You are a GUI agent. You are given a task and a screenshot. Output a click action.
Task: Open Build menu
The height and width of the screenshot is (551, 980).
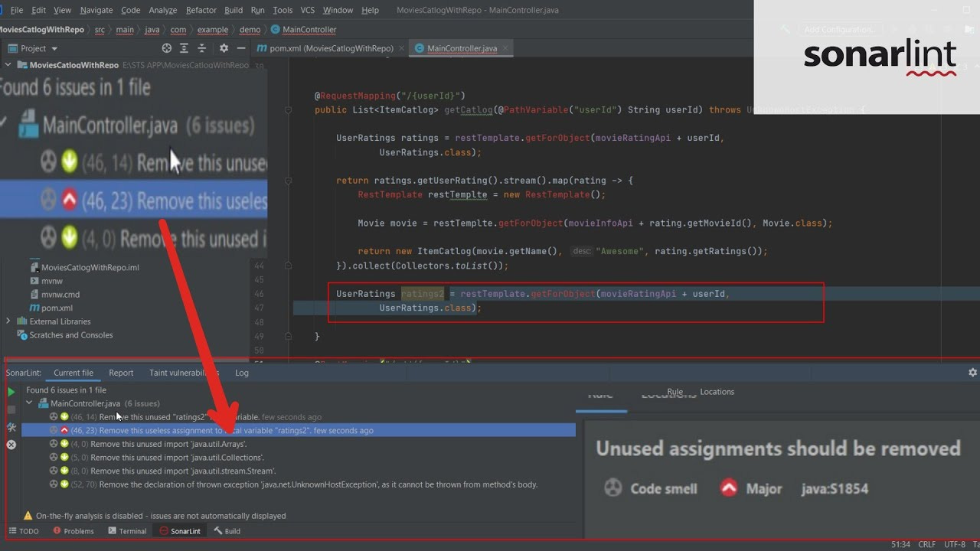[x=234, y=10]
